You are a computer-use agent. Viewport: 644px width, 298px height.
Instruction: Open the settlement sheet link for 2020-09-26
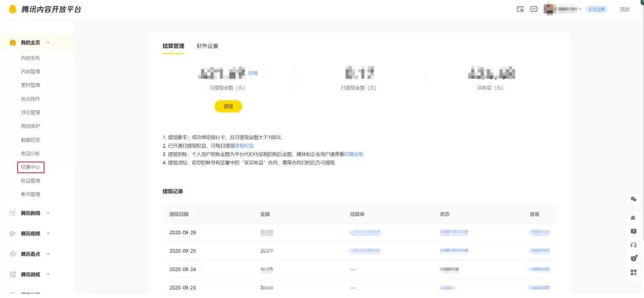(365, 233)
